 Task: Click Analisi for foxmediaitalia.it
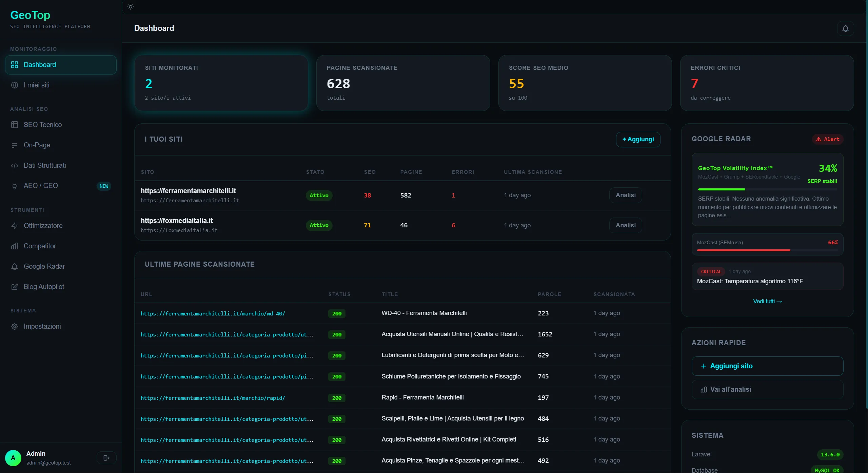click(626, 225)
